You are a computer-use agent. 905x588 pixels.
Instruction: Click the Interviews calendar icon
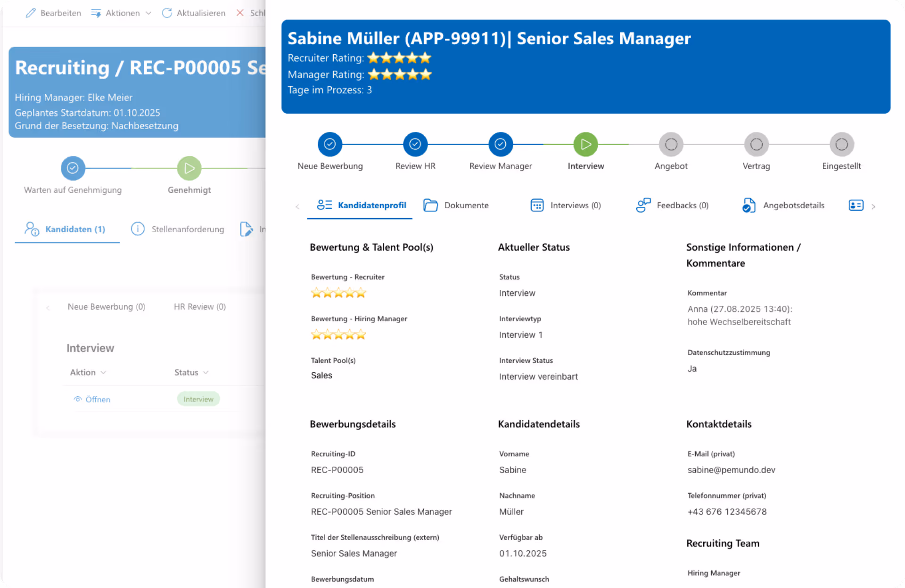[537, 205]
